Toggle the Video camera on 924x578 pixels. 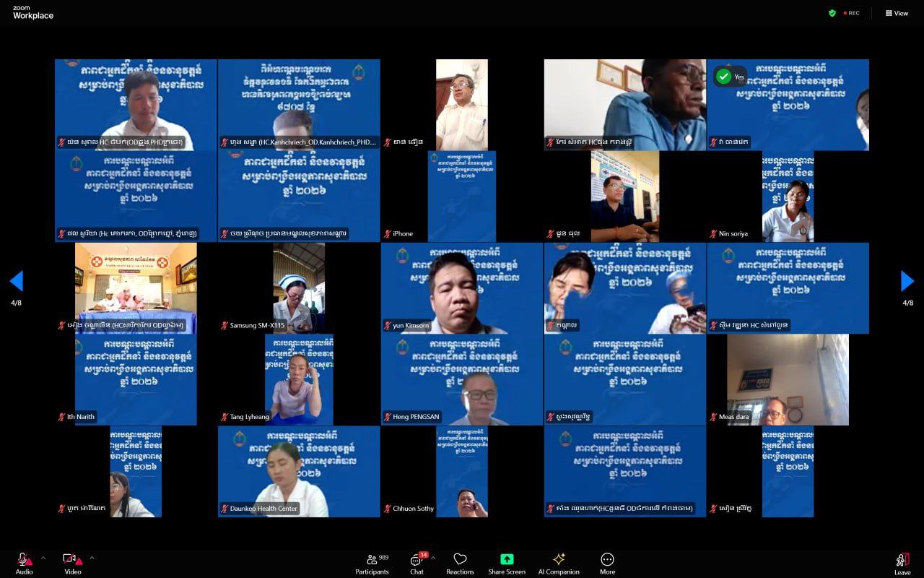point(71,560)
